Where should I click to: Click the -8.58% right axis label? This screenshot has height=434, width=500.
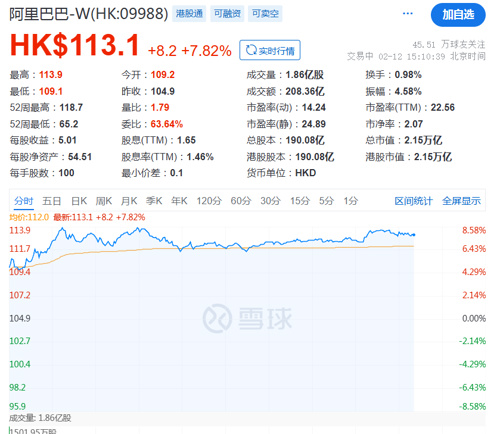[472, 407]
